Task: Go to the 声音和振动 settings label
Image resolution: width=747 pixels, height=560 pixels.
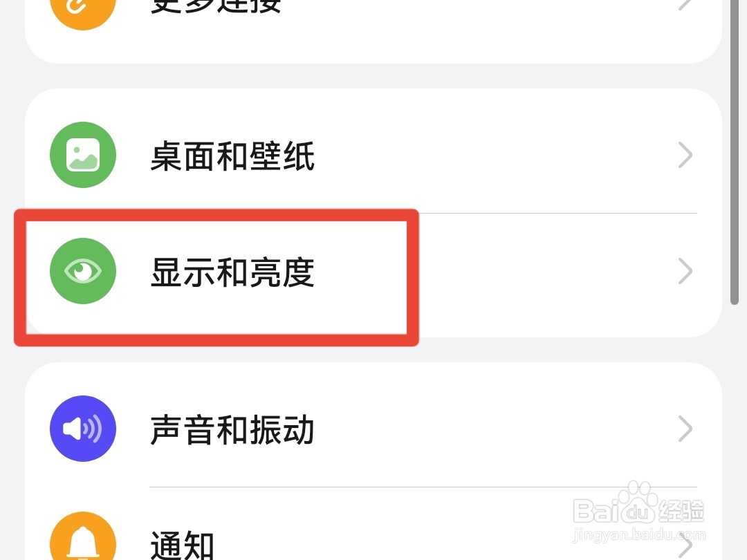Action: tap(232, 429)
